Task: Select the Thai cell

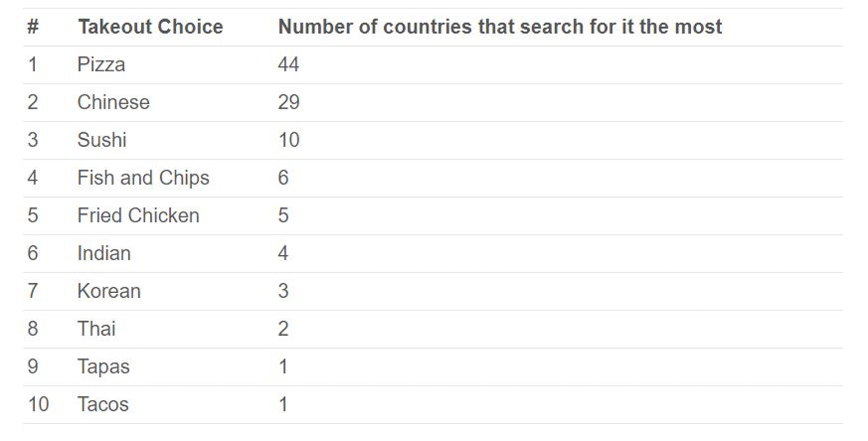Action: coord(96,328)
